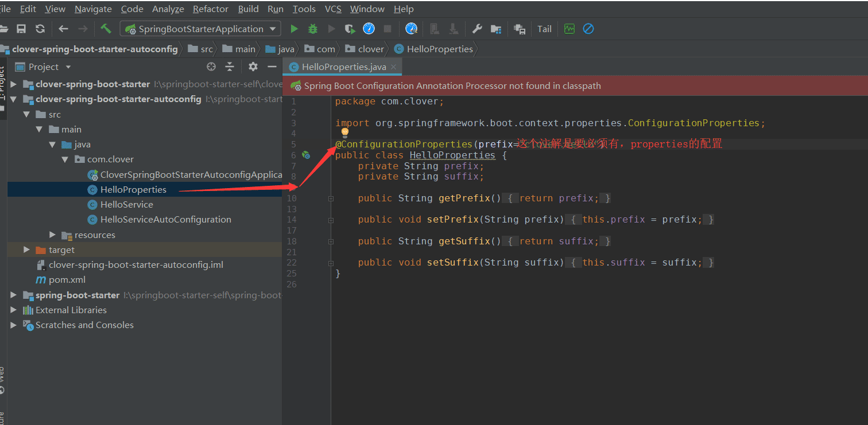Click the Tail toolbar button
The width and height of the screenshot is (868, 425).
(544, 29)
